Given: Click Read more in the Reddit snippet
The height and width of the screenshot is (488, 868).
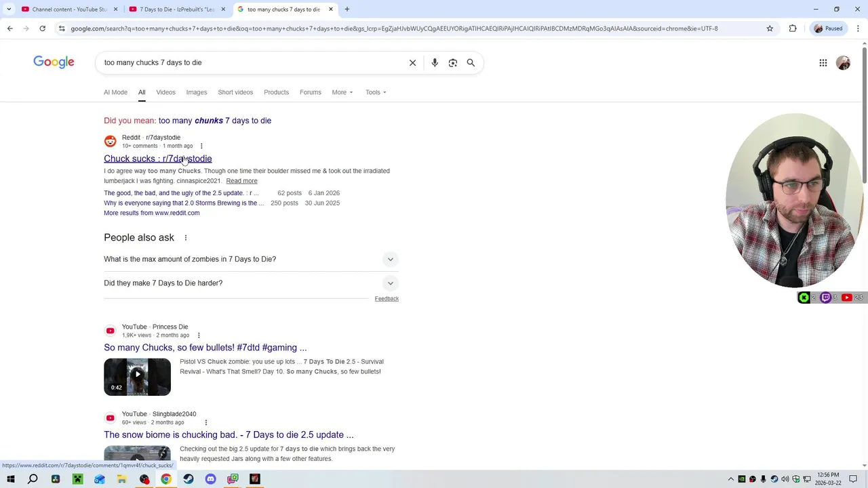Looking at the screenshot, I should click(x=241, y=181).
